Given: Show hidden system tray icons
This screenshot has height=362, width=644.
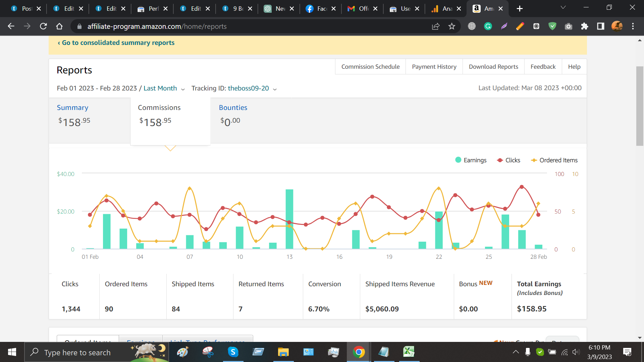Looking at the screenshot, I should 516,352.
